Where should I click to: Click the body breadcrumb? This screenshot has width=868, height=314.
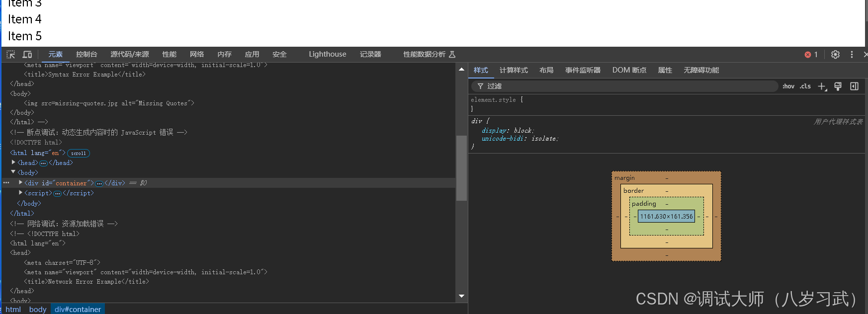(38, 309)
